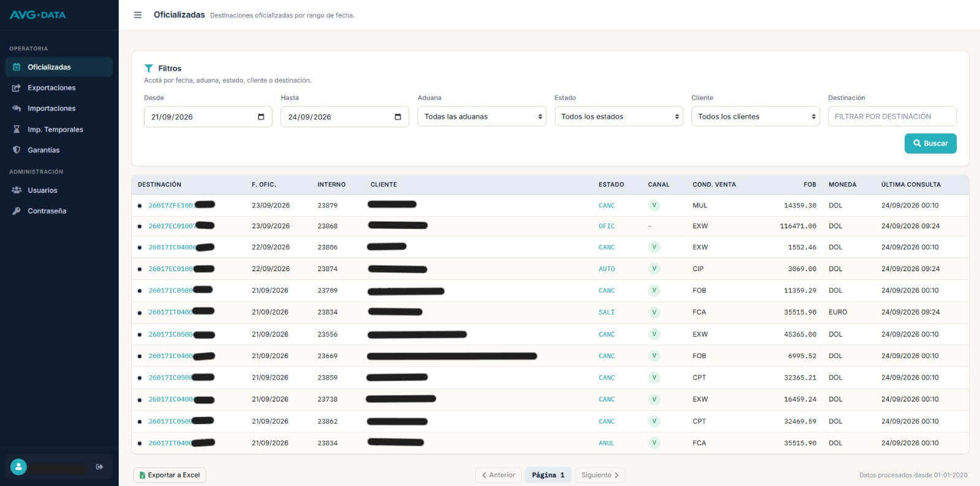Screen dimensions: 980x486
Task: Click the MUL cond. venta cell
Action: (x=700, y=206)
